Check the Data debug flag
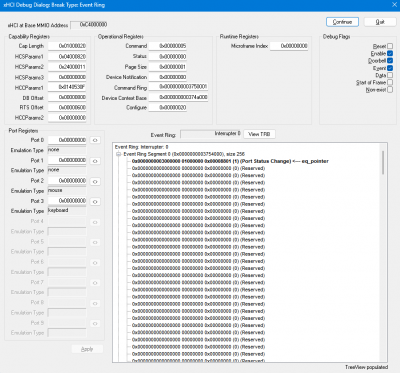 pos(390,75)
